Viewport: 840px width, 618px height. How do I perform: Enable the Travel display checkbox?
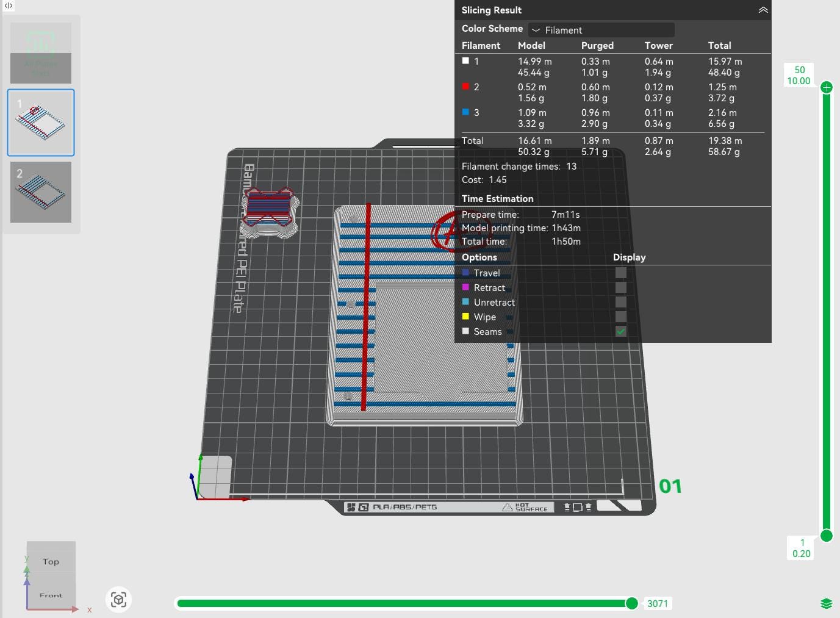620,273
